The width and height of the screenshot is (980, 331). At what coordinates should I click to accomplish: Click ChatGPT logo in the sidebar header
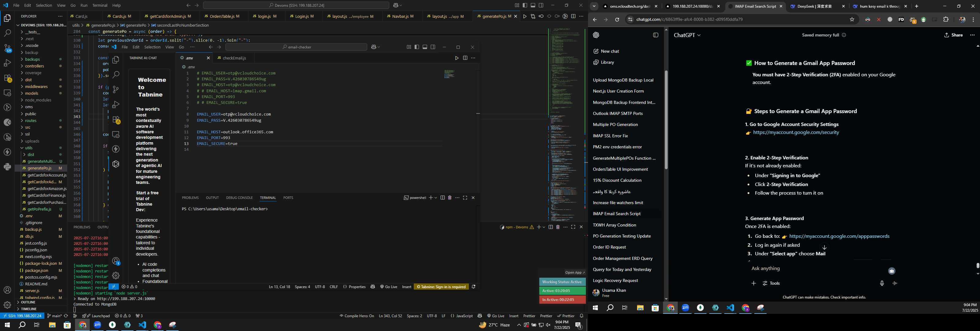click(x=596, y=35)
